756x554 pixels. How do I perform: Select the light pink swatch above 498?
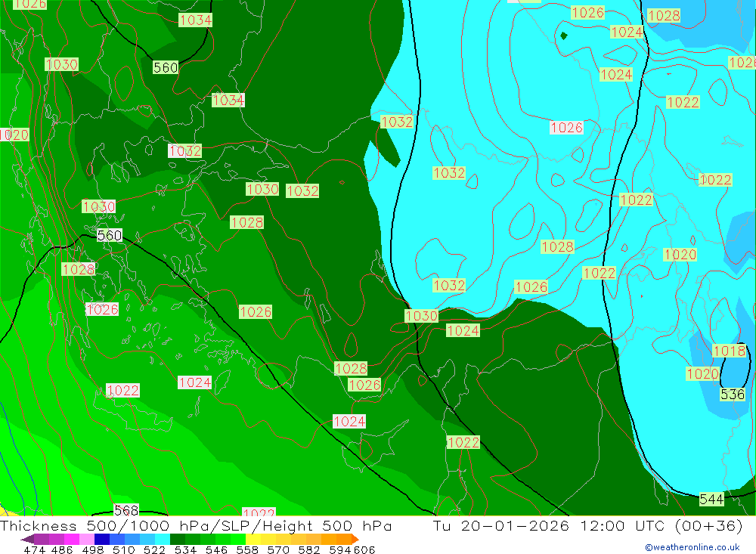click(87, 539)
